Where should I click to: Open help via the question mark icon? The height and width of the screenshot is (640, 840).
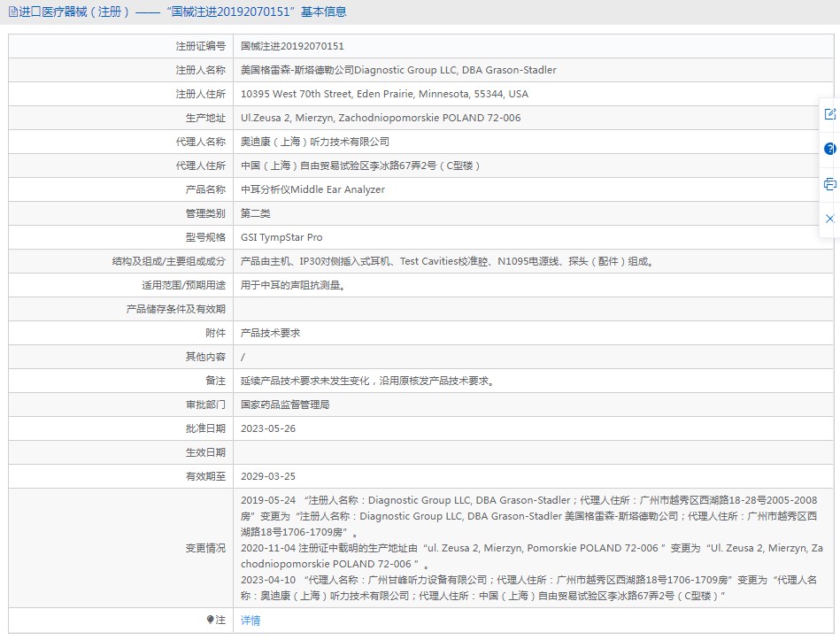pos(829,149)
